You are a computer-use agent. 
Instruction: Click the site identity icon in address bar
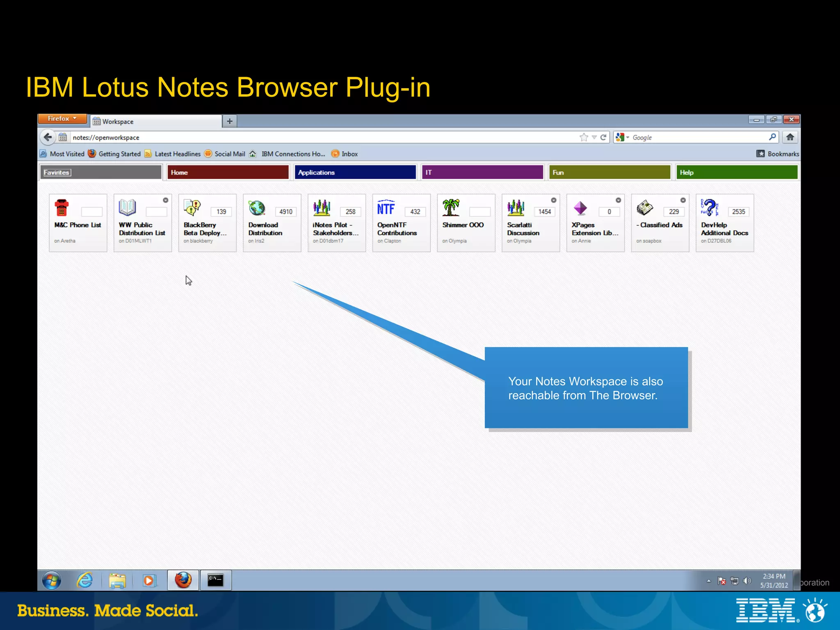(62, 137)
